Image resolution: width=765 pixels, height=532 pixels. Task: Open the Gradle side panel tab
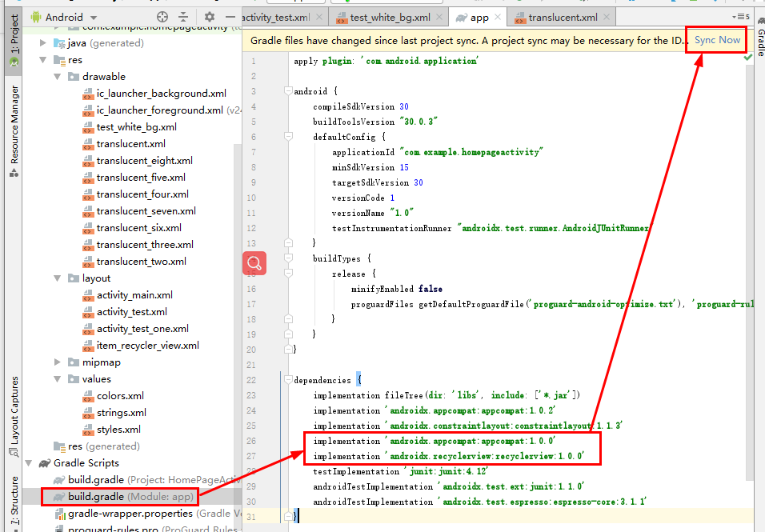click(760, 37)
